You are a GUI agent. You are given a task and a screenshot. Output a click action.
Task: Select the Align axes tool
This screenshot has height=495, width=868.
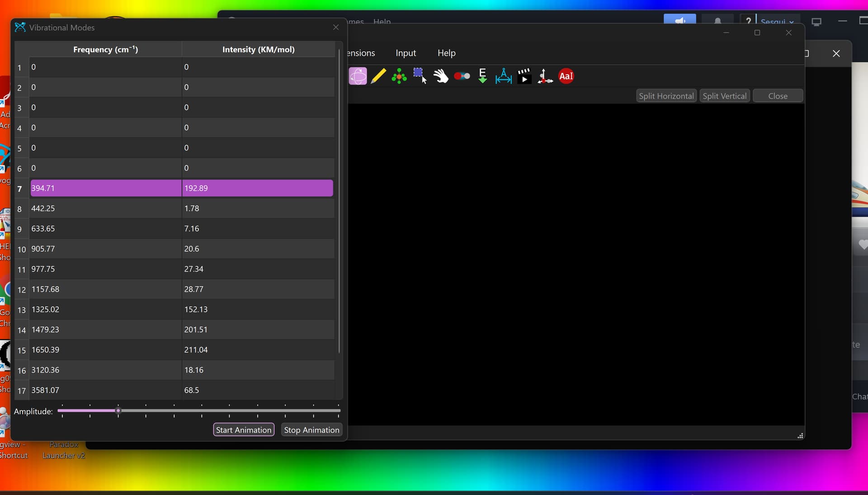(x=545, y=76)
